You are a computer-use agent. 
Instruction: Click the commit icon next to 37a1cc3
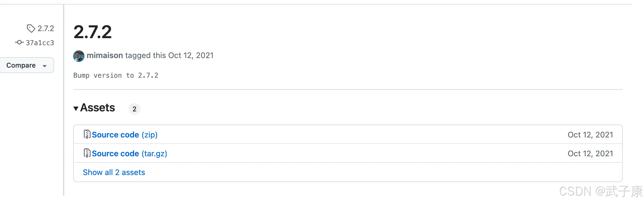19,42
